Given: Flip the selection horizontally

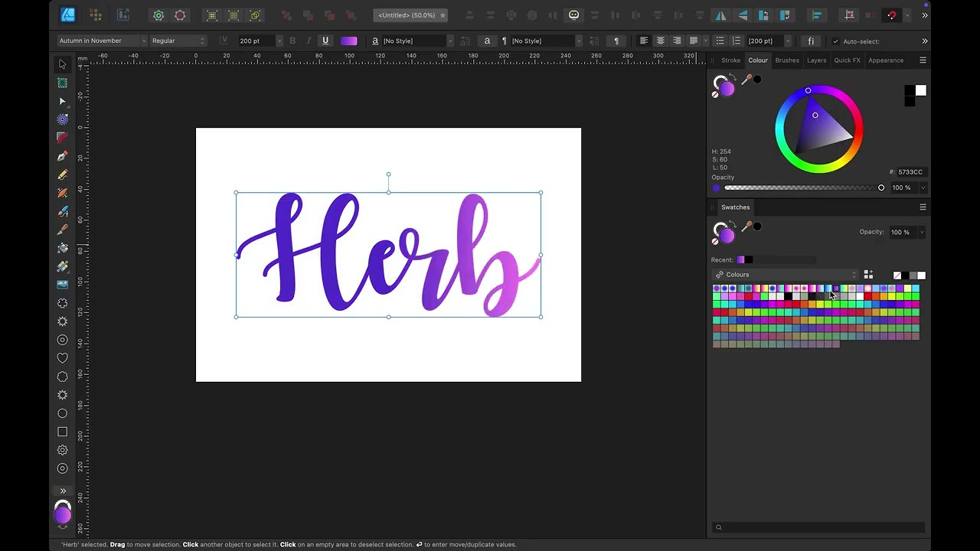Looking at the screenshot, I should [721, 15].
